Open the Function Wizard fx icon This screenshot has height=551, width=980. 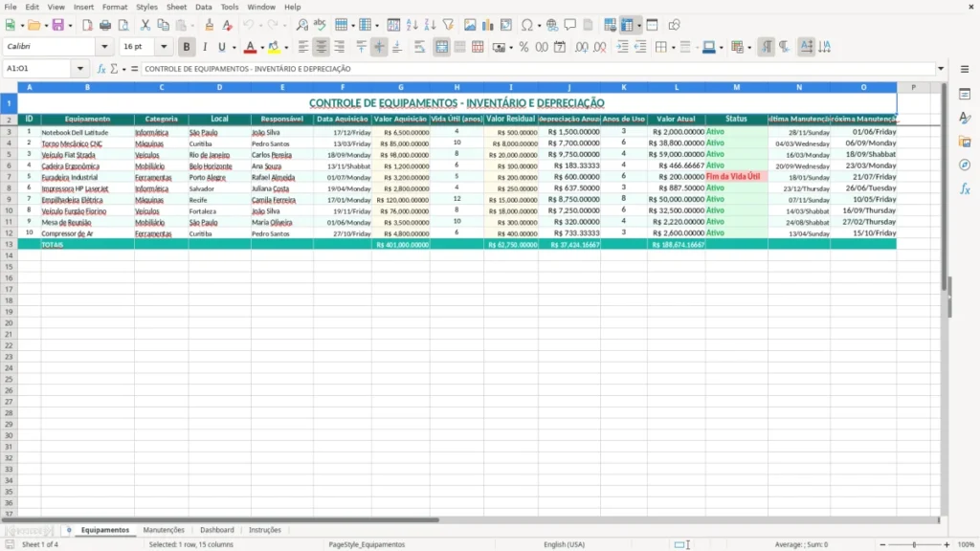pos(101,69)
